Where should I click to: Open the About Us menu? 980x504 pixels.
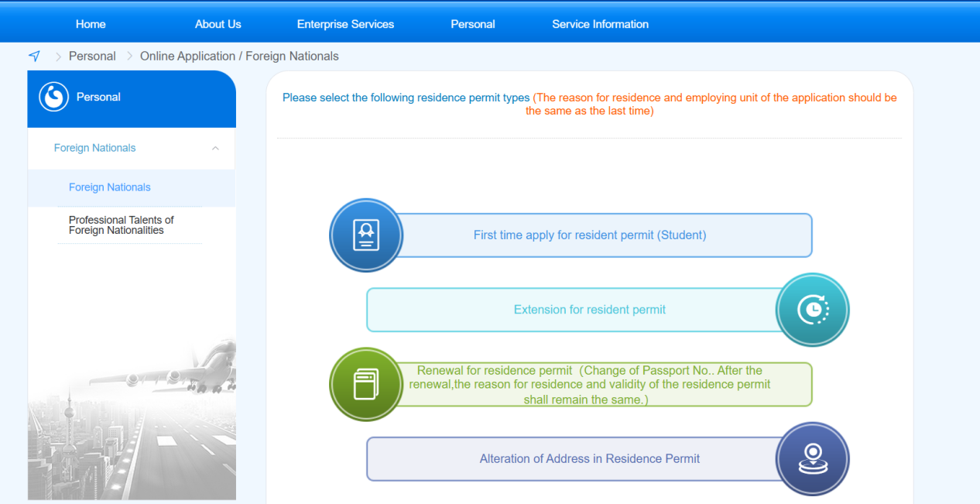point(218,24)
